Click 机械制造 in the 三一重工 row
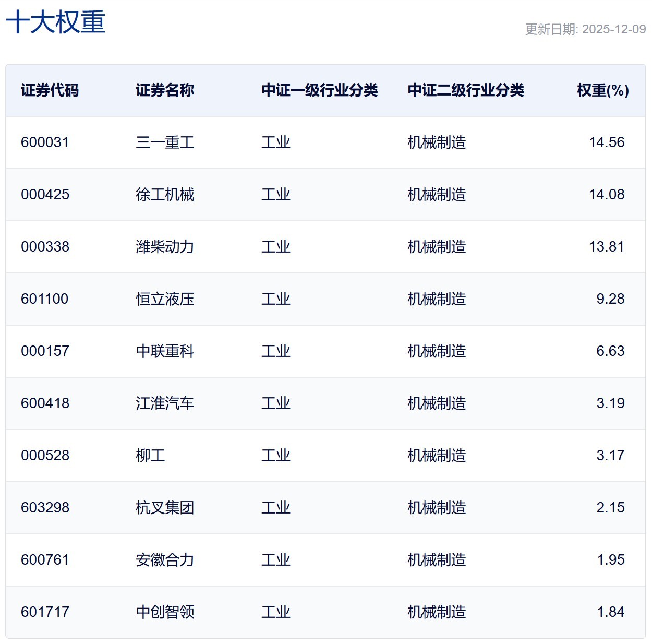This screenshot has height=644, width=652. 437,142
